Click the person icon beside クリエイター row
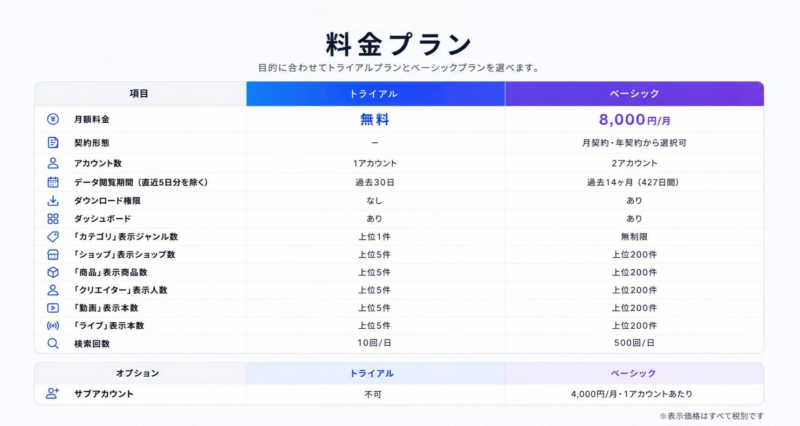Screen dimensions: 800x426 coord(53,290)
